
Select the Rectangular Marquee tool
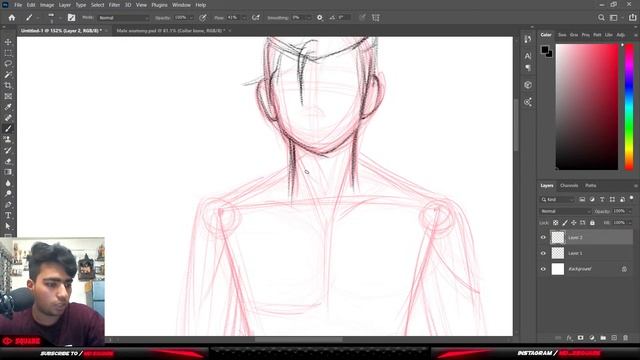pos(8,53)
